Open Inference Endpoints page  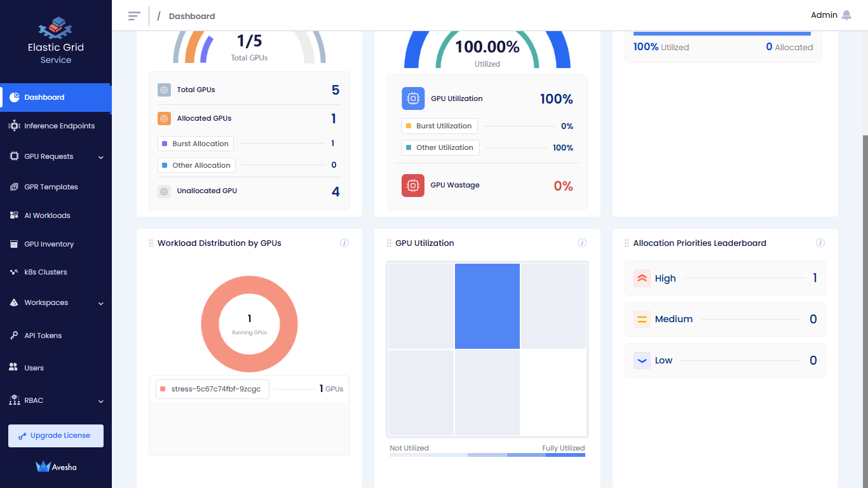(59, 126)
